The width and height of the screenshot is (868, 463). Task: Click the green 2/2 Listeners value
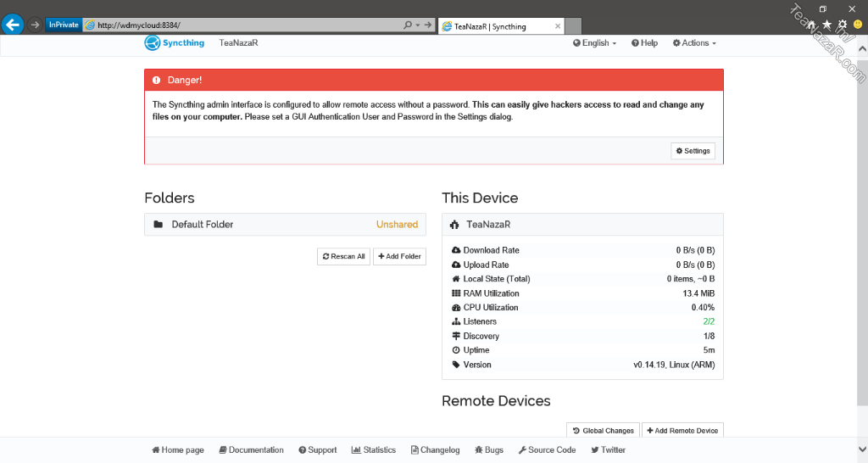(x=709, y=321)
